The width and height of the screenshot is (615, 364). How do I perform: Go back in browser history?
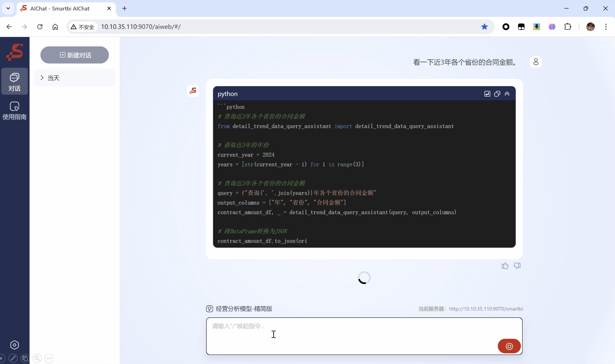point(9,27)
